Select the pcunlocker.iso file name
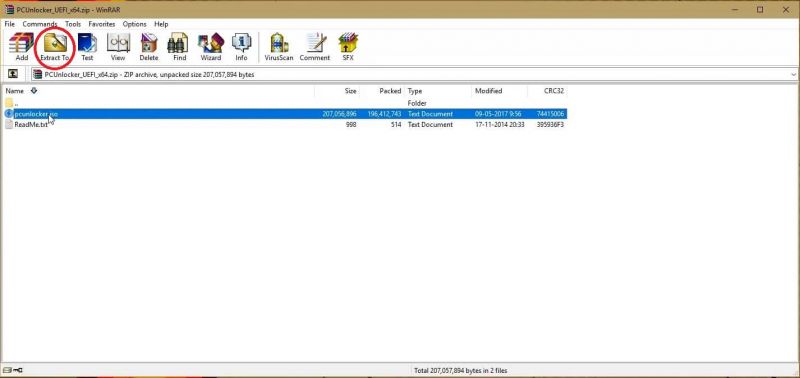The image size is (800, 378). 36,114
